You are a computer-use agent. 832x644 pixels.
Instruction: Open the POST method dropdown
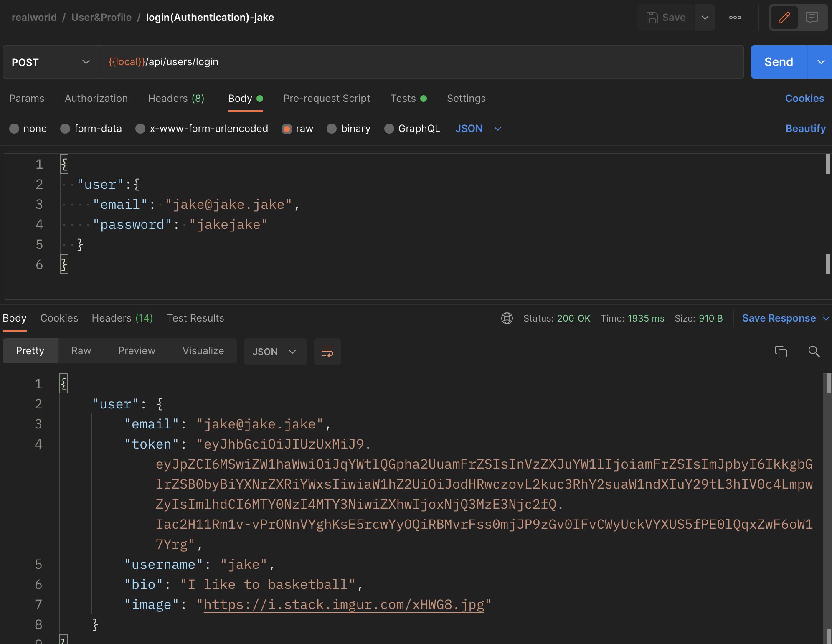[51, 62]
